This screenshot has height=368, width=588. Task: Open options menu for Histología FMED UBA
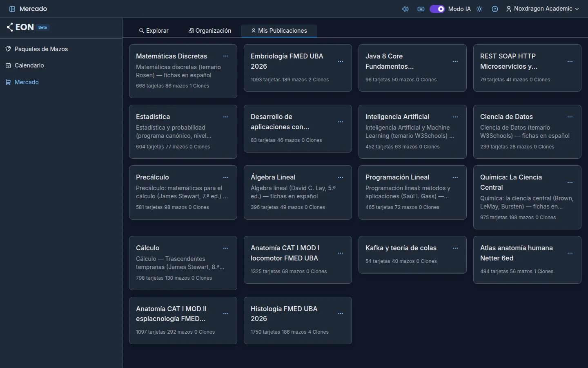341,314
